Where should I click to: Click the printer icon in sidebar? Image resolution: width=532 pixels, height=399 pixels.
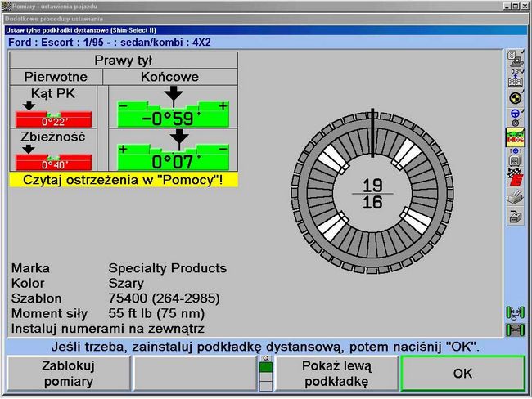click(516, 196)
